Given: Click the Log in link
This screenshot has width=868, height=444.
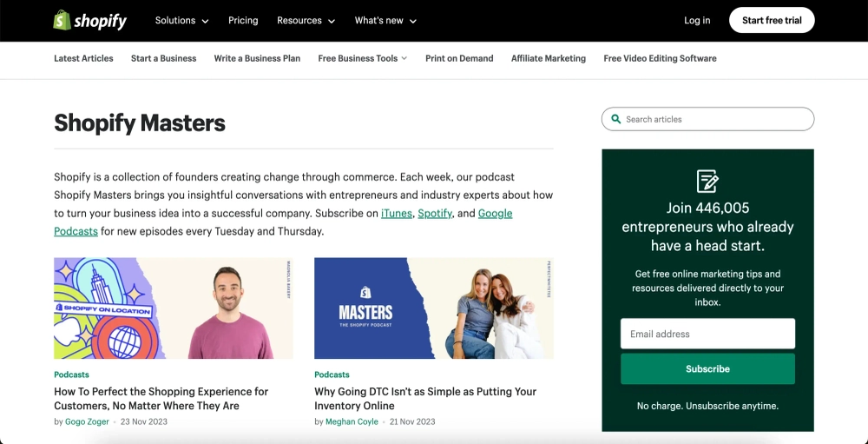Looking at the screenshot, I should (x=697, y=21).
